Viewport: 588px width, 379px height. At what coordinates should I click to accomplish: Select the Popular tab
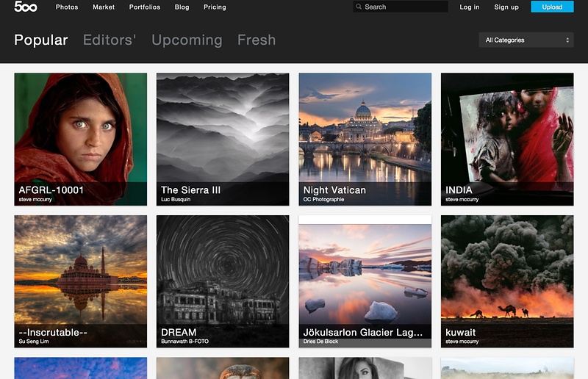coord(41,40)
